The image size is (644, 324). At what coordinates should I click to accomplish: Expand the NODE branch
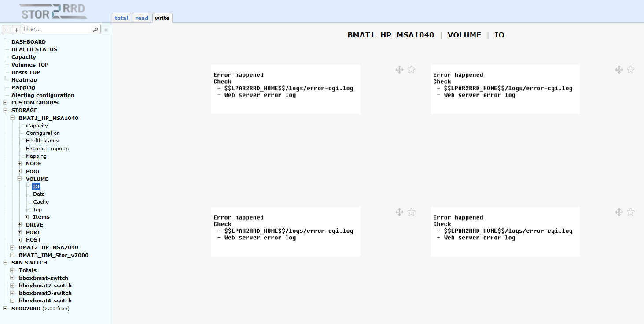pos(20,164)
